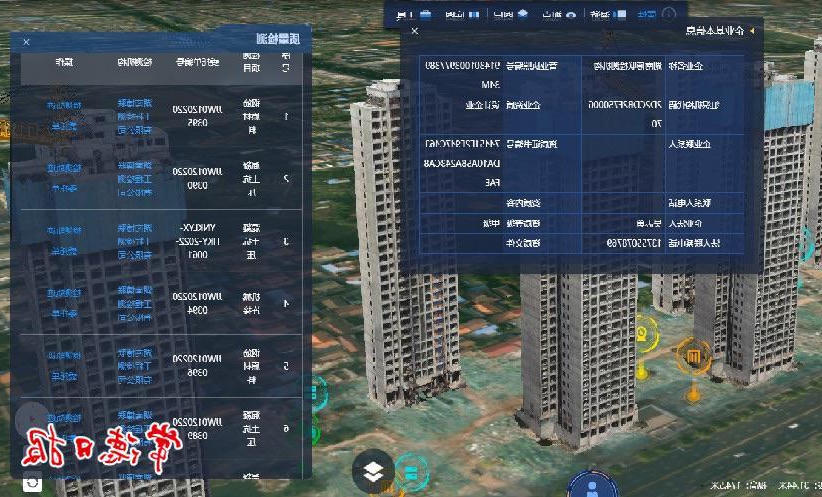Open upper operation link in row 0390
822x497 pixels.
pos(64,168)
